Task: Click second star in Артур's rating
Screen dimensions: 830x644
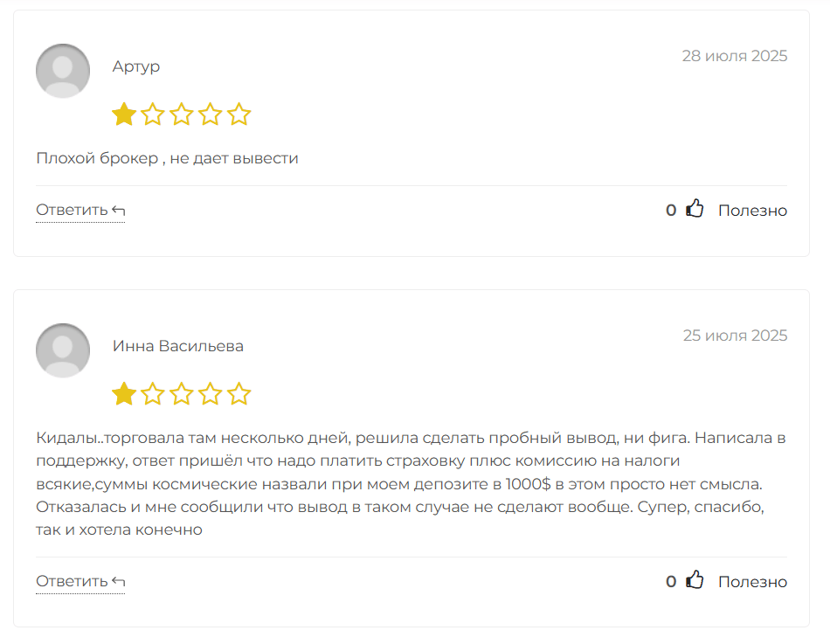Action: point(153,114)
